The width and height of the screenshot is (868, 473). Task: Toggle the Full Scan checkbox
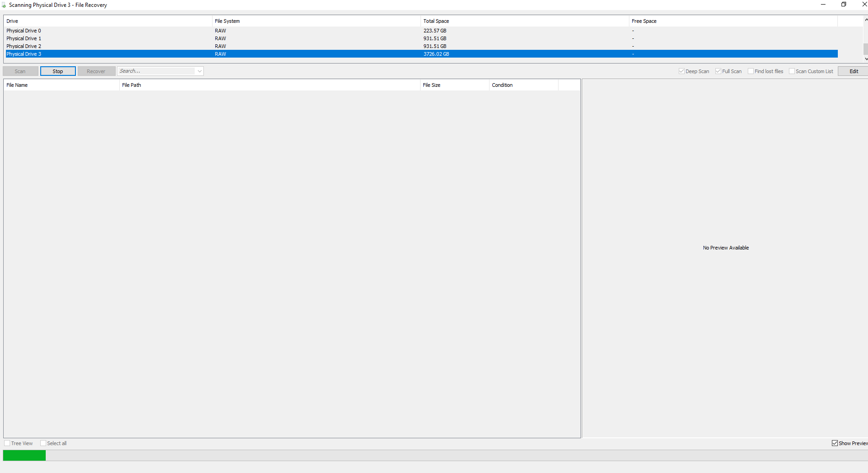(x=718, y=71)
